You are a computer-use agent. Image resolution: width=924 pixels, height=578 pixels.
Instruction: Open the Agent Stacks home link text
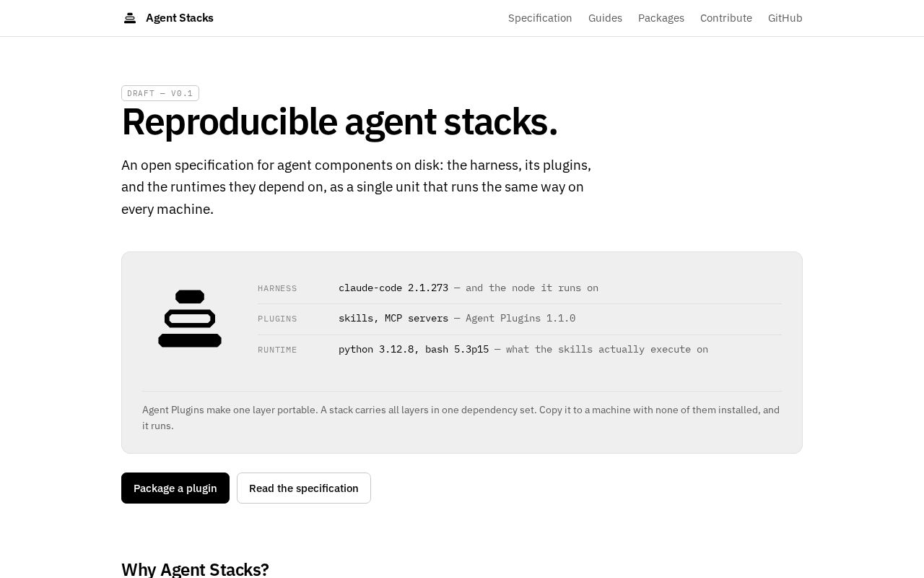click(180, 18)
